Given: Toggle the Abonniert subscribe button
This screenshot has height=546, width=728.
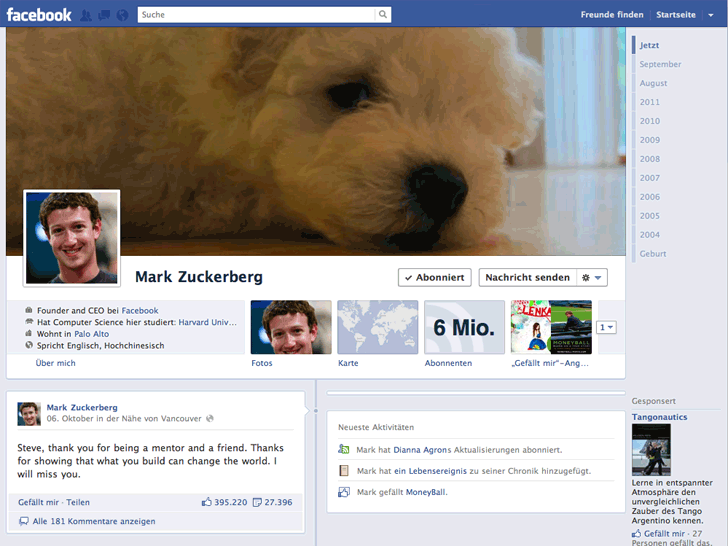Looking at the screenshot, I should 435,278.
